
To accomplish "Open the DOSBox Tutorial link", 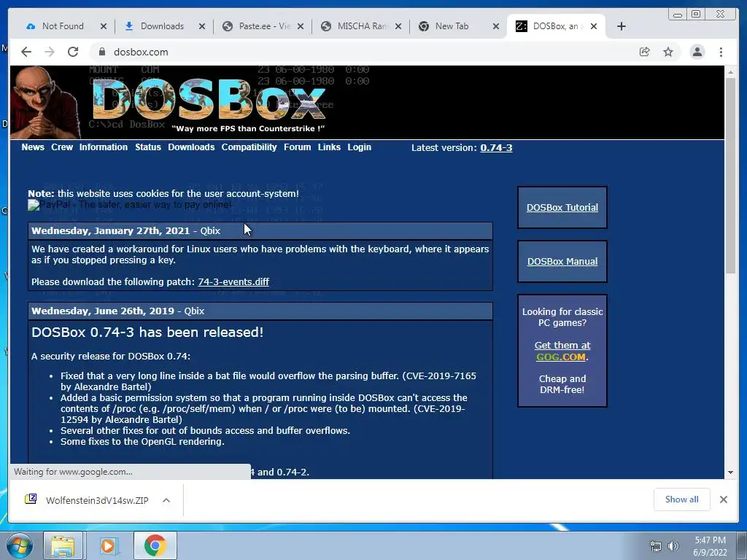I will pos(562,208).
